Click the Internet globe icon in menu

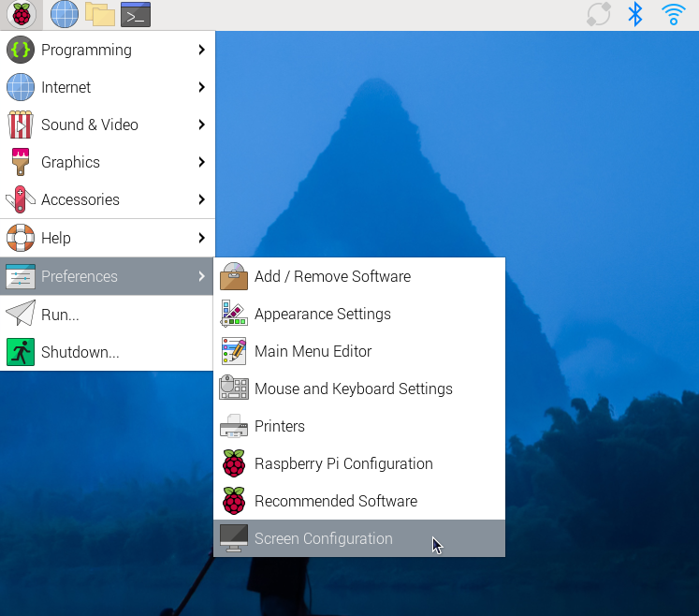coord(20,87)
